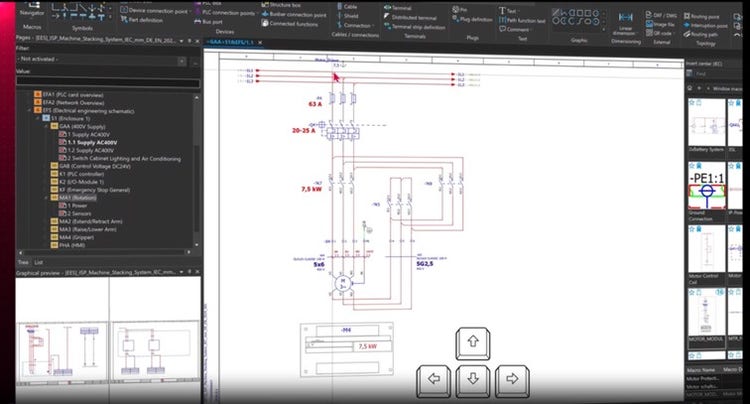Viewport: 750px width, 404px height.
Task: Select MA4 (Gripper)
Action: point(72,237)
